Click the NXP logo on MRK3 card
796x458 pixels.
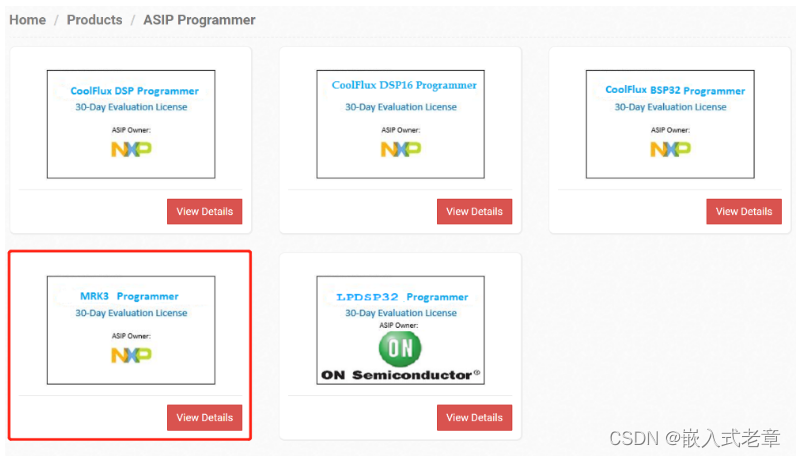click(131, 355)
